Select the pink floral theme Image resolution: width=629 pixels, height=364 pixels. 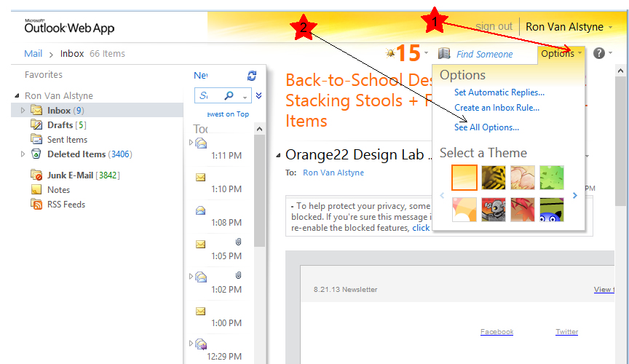522,177
